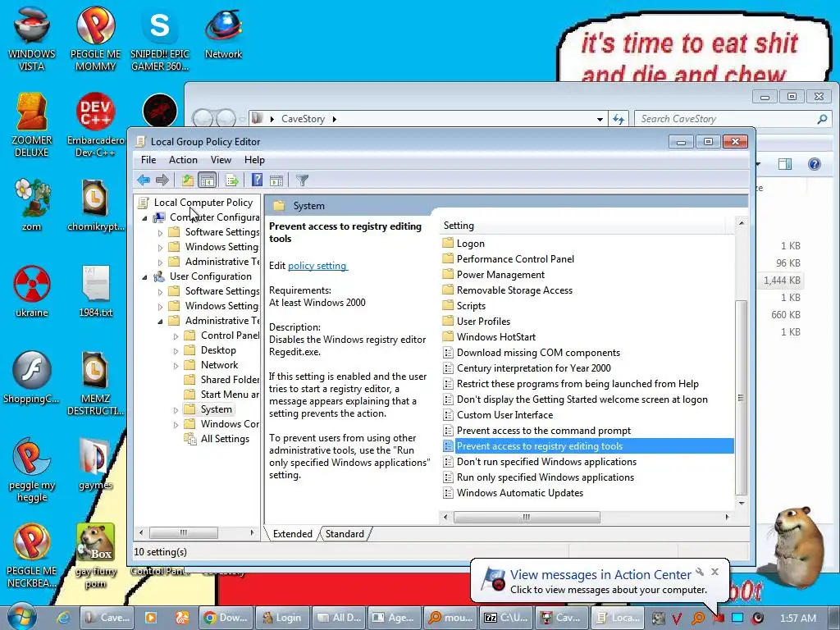Click the settings list vertical scrollbar thumb
Screen dimensions: 840x630
coord(741,398)
